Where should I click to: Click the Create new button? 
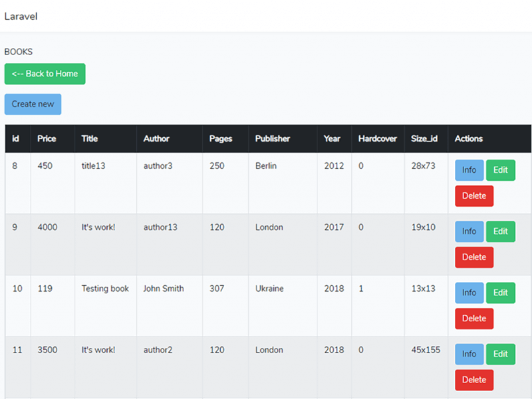tap(33, 104)
